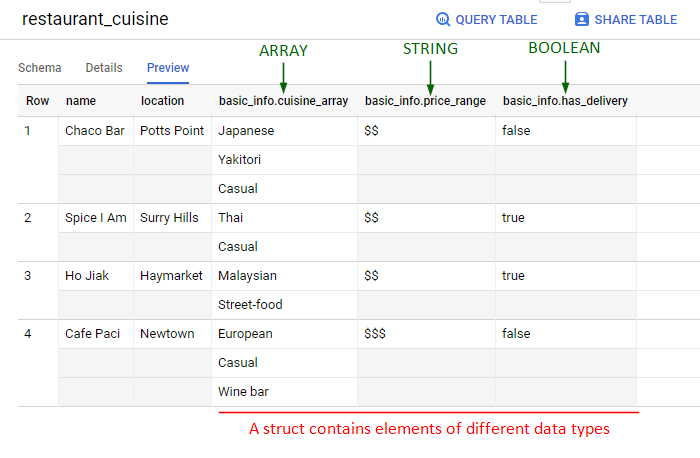Open the QUERY TABLE button label
This screenshot has width=700, height=458.
click(x=496, y=20)
